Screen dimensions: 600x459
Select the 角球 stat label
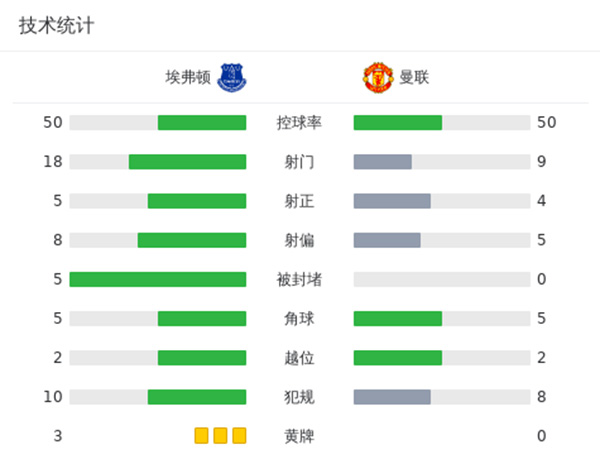click(x=299, y=319)
